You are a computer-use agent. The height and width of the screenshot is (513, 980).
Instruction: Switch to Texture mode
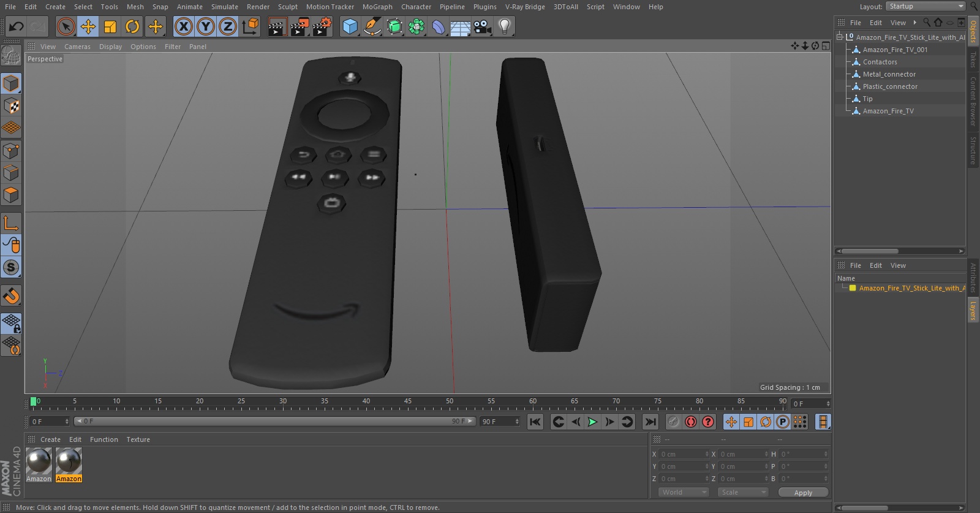pos(11,106)
